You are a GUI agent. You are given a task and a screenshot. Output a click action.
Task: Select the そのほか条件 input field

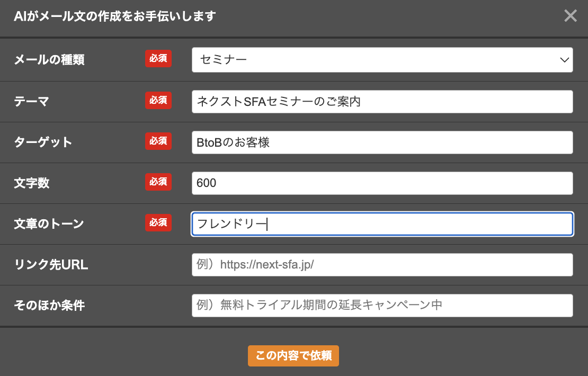tap(381, 305)
